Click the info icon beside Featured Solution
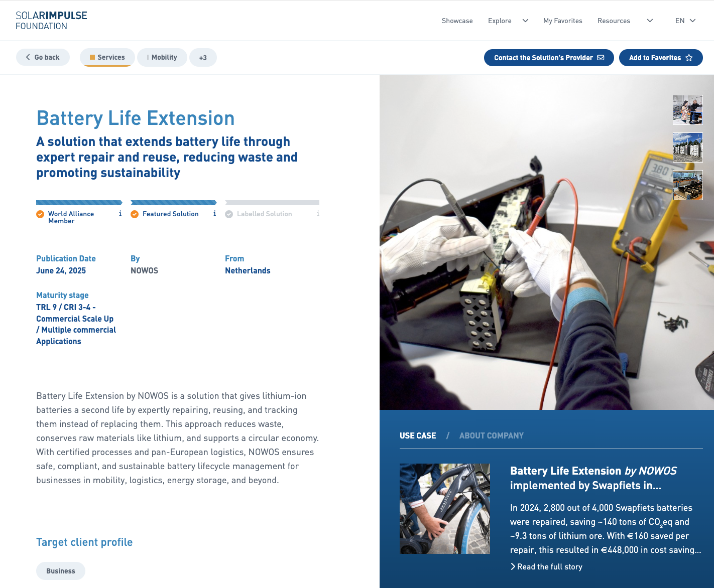The width and height of the screenshot is (714, 588). (214, 213)
